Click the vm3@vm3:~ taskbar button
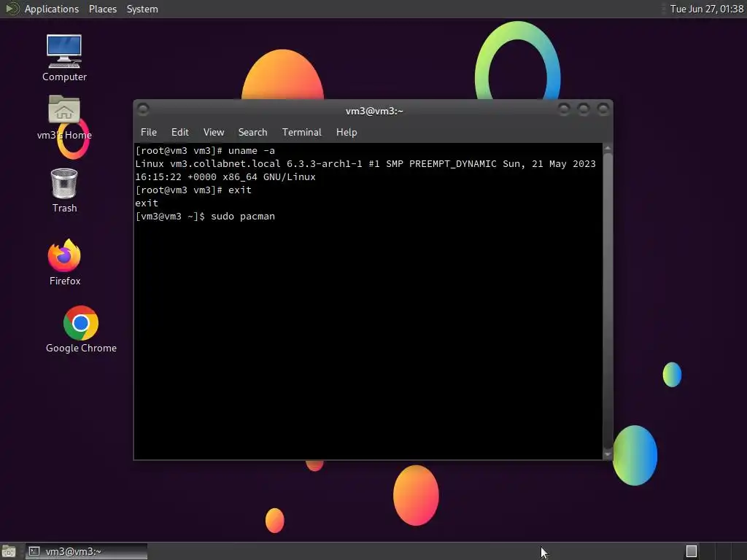This screenshot has height=560, width=747. coord(86,551)
